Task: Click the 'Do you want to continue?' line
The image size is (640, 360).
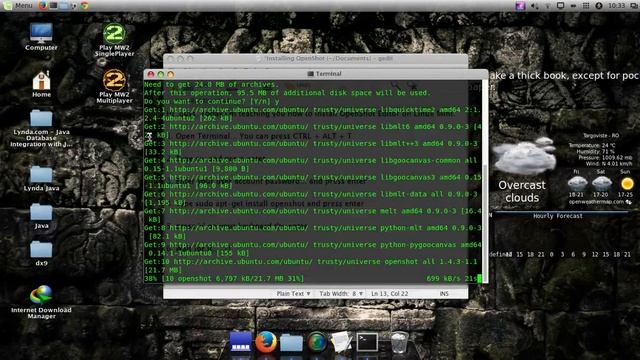Action: (212, 101)
